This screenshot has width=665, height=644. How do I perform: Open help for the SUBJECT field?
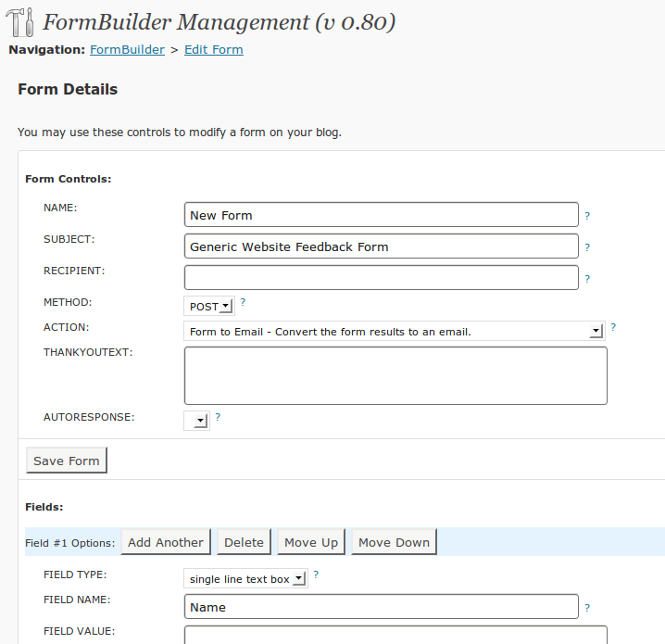[x=587, y=246]
